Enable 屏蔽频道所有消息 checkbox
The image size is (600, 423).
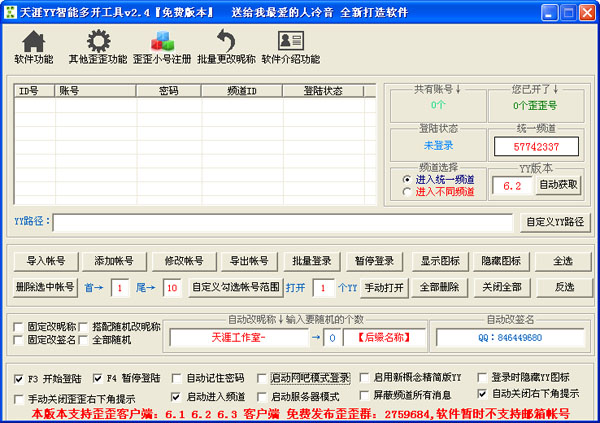point(364,395)
